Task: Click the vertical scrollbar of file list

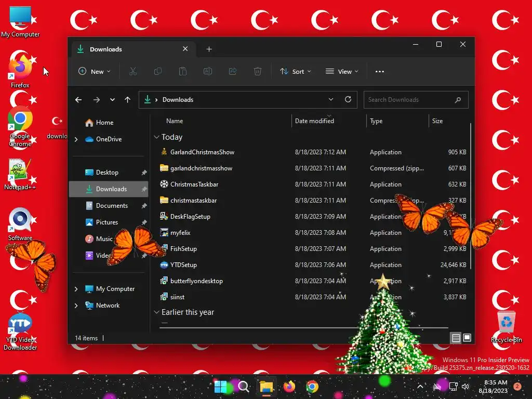Action: [471, 196]
